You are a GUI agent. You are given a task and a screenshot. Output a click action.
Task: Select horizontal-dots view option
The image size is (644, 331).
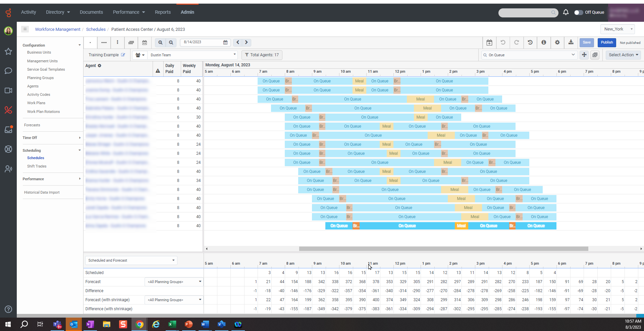click(104, 43)
